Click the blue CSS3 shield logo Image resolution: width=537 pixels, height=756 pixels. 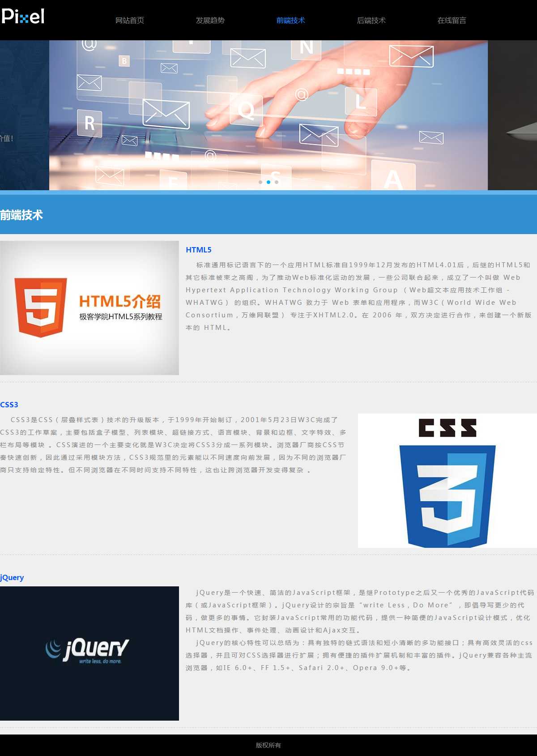click(x=447, y=495)
